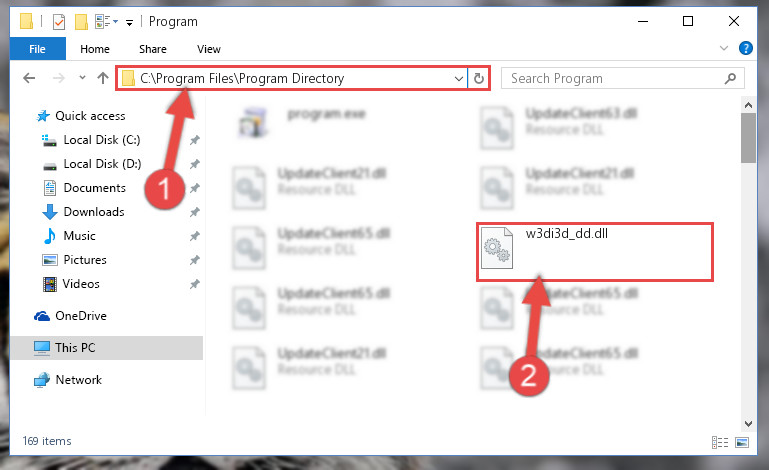769x470 pixels.
Task: Select the w3di3d_dd.dll file
Action: point(594,252)
